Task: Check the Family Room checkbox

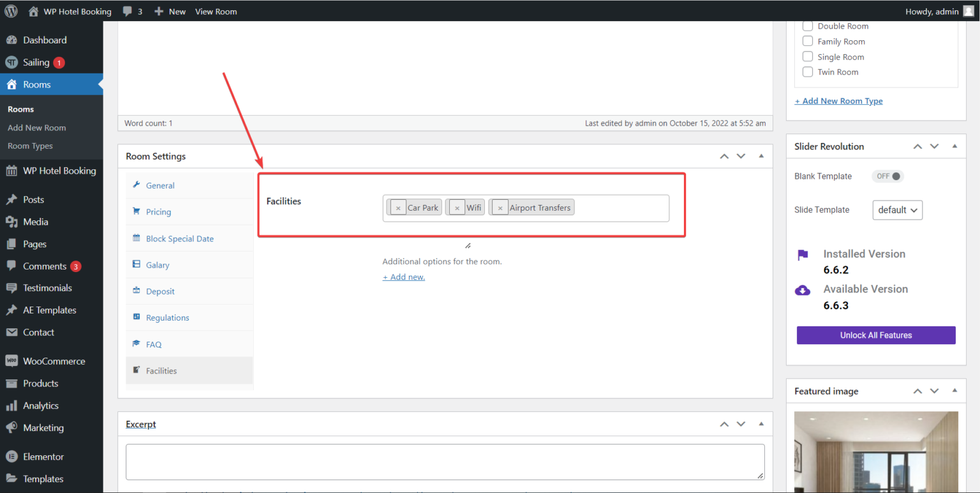Action: pyautogui.click(x=808, y=42)
